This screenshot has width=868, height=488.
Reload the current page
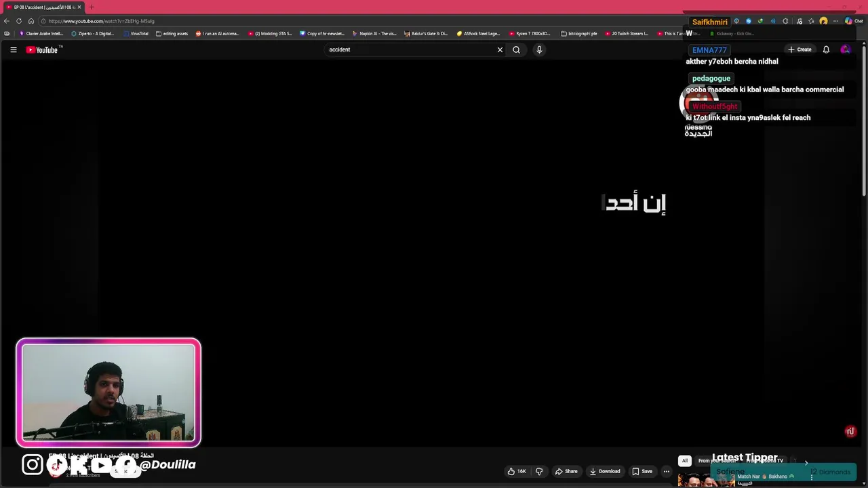[19, 21]
